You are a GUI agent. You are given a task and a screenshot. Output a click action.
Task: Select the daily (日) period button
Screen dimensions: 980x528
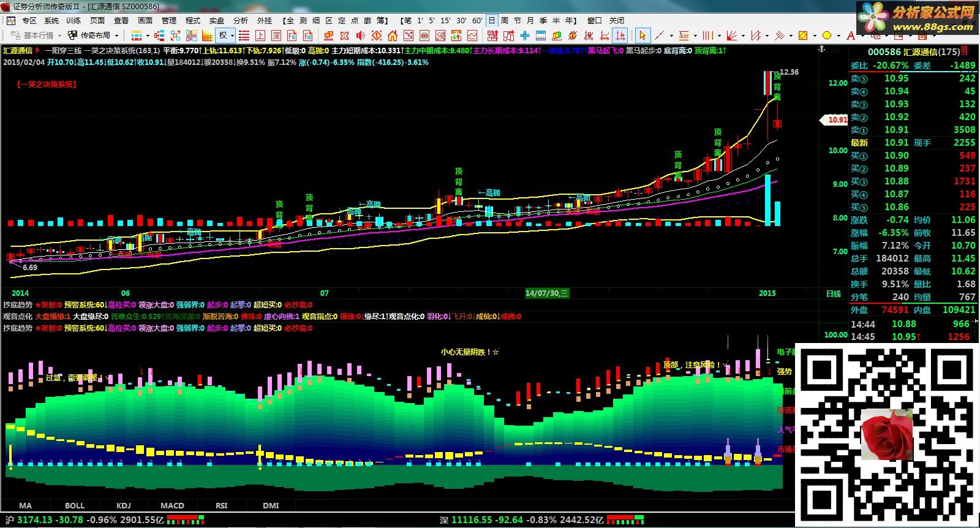tap(492, 20)
